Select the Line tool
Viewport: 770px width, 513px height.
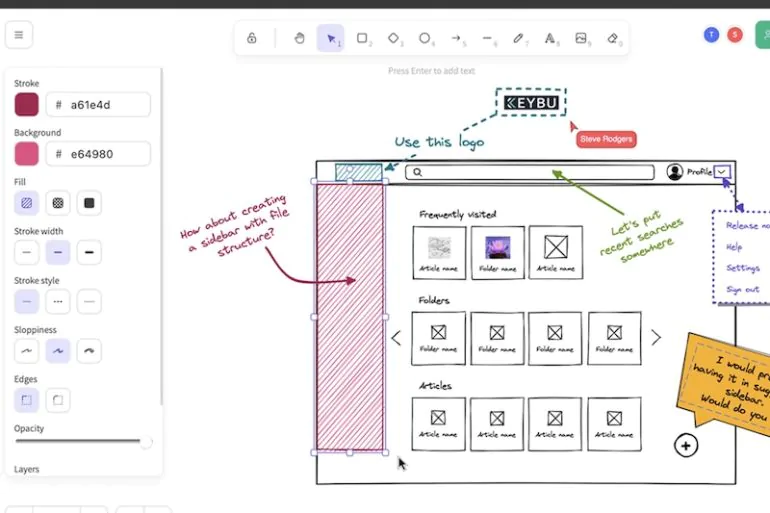487,38
